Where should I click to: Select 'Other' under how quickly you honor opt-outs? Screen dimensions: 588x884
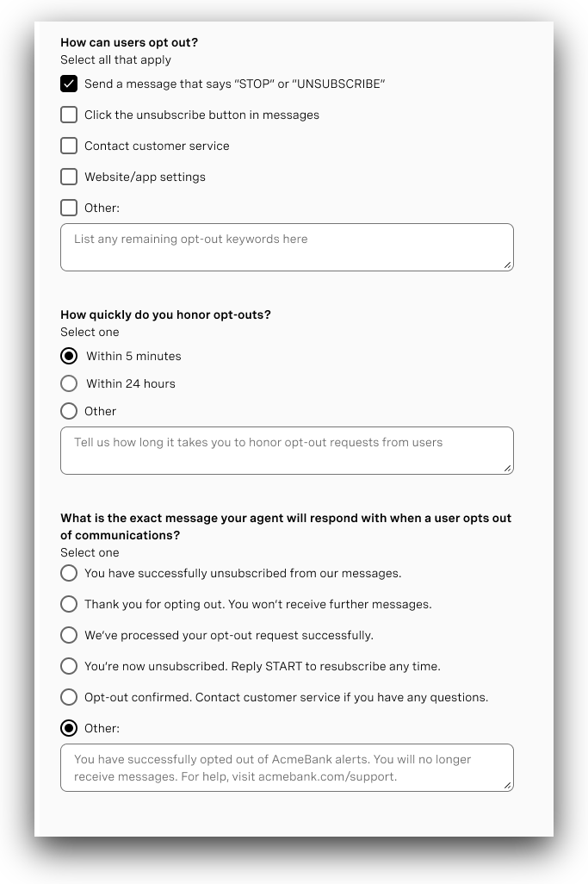pyautogui.click(x=69, y=411)
